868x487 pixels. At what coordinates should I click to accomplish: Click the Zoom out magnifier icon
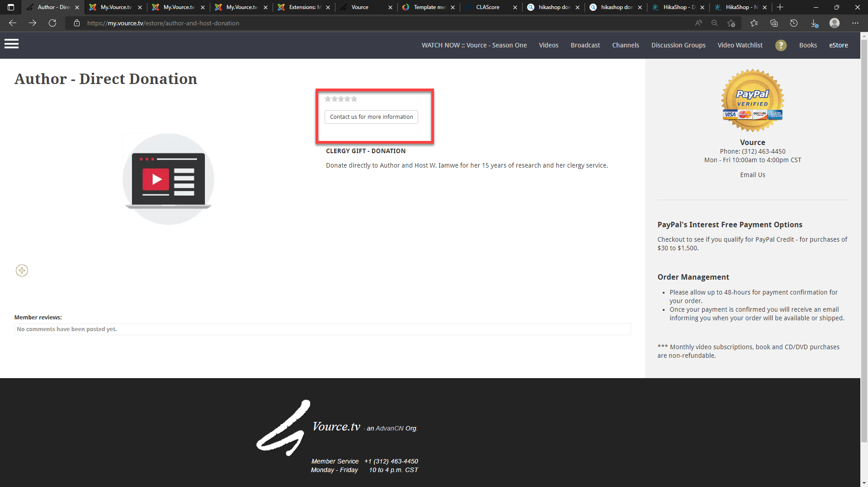(715, 23)
